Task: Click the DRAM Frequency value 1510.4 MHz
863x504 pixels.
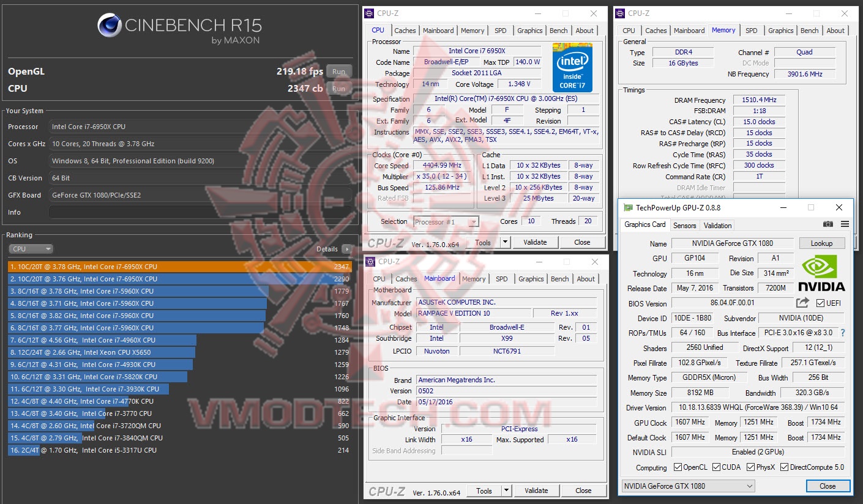Action: pyautogui.click(x=758, y=100)
